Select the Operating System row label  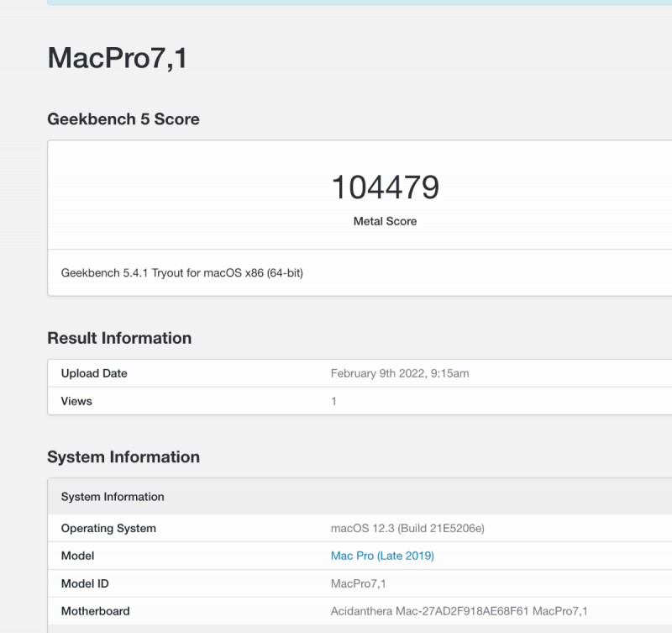pyautogui.click(x=108, y=529)
